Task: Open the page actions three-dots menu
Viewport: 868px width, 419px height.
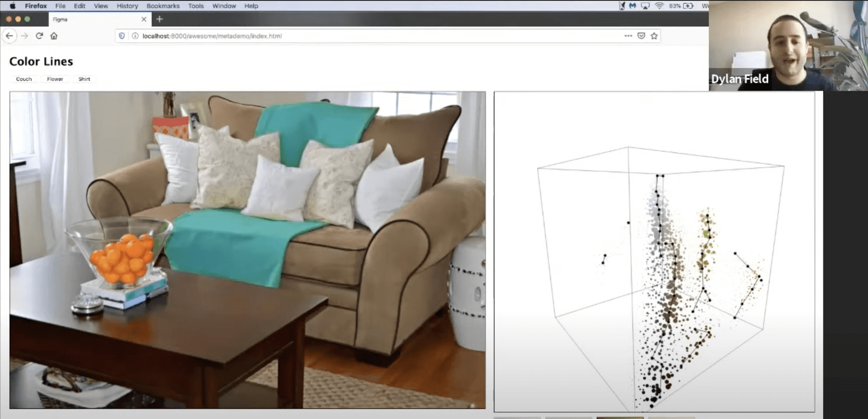Action: pos(628,36)
